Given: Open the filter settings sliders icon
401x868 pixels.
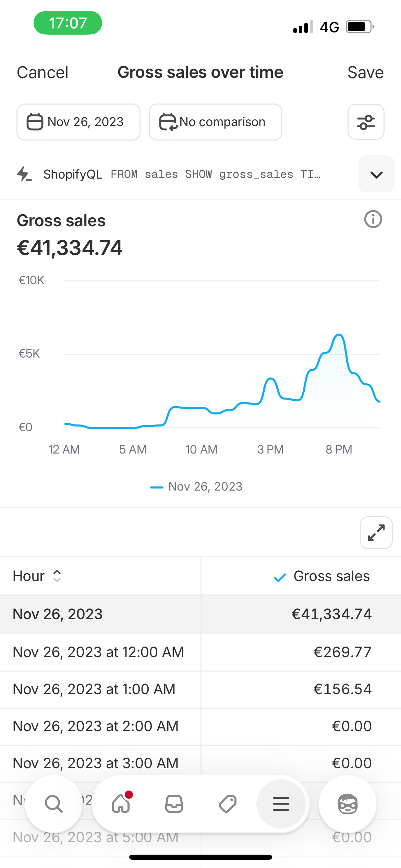Looking at the screenshot, I should tap(366, 122).
